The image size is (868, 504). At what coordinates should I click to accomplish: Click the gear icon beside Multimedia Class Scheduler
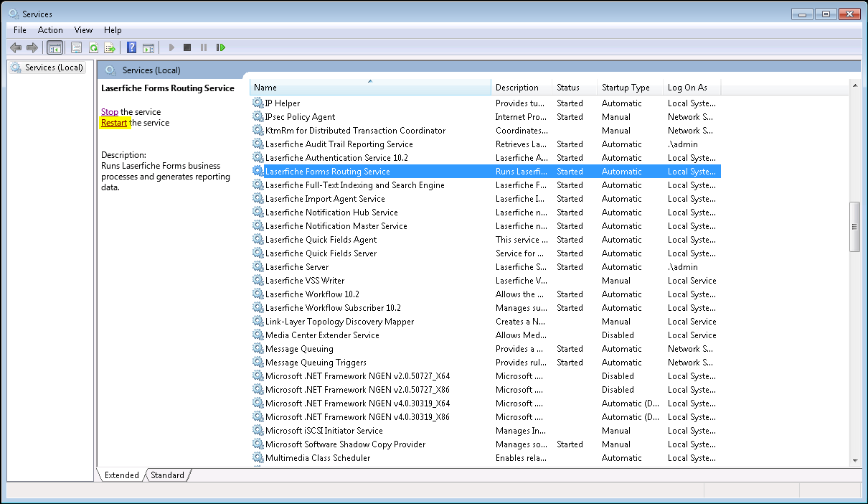pos(258,458)
